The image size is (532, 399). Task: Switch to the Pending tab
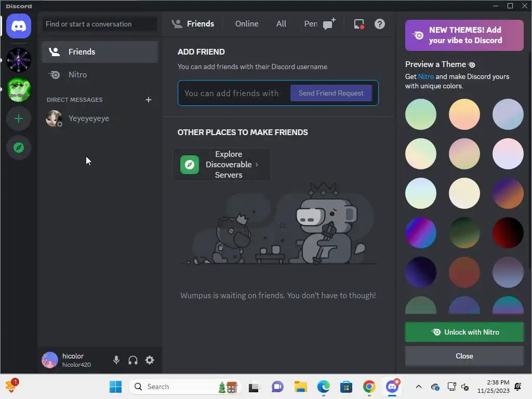point(311,24)
